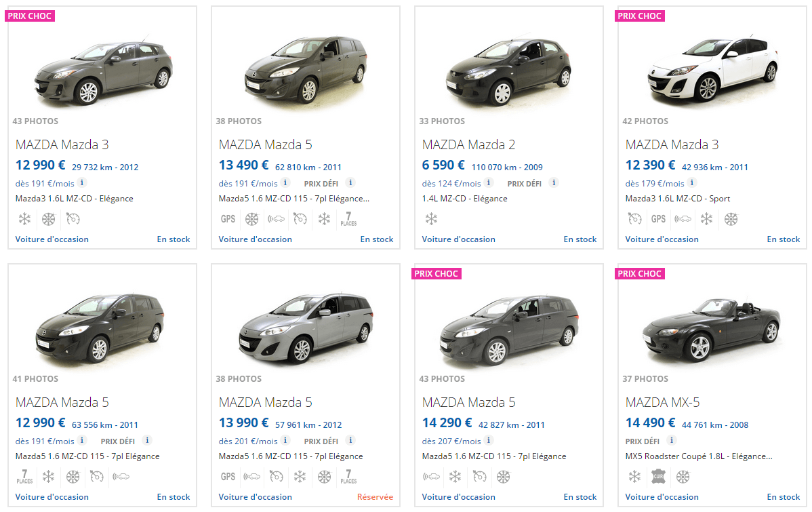
Task: Open the MAZDA MX-5 listing title
Action: (662, 402)
